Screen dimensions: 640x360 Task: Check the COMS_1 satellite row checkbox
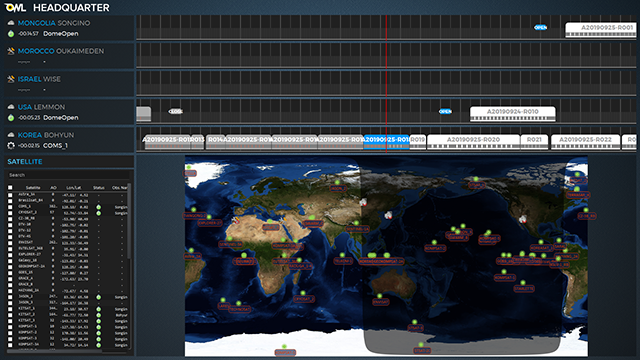pyautogui.click(x=10, y=207)
